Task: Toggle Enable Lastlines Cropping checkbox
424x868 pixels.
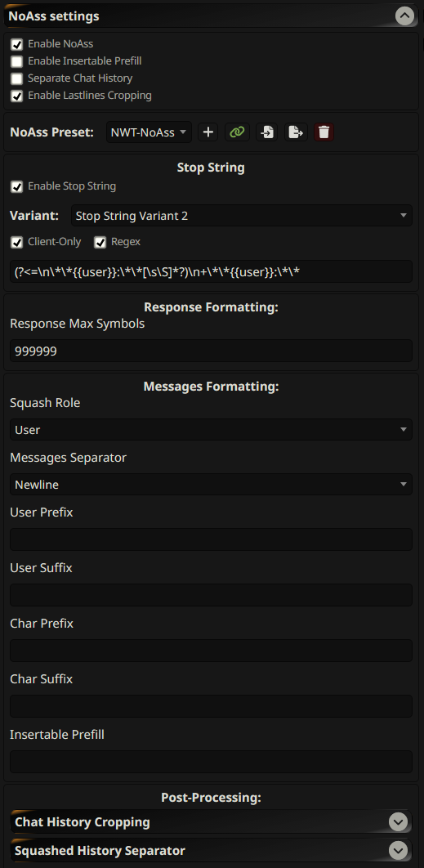Action: point(17,96)
